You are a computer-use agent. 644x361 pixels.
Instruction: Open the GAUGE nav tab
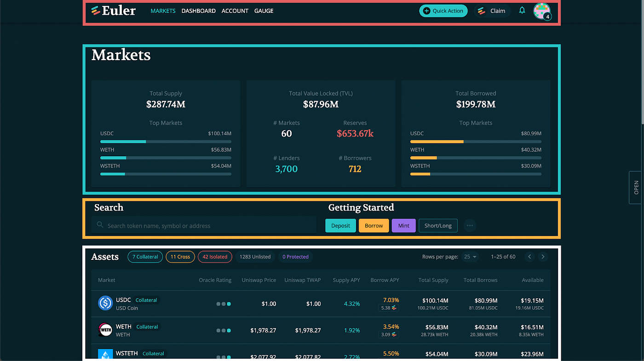pos(264,11)
